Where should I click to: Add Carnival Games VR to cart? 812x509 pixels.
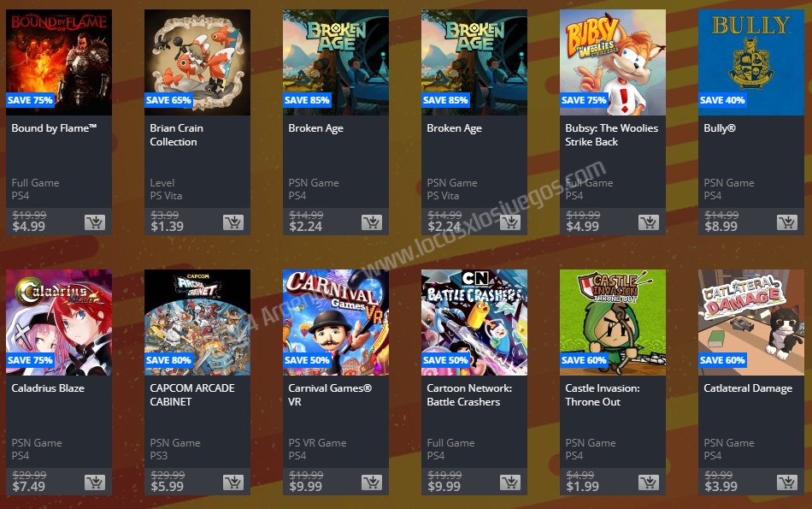pyautogui.click(x=372, y=482)
